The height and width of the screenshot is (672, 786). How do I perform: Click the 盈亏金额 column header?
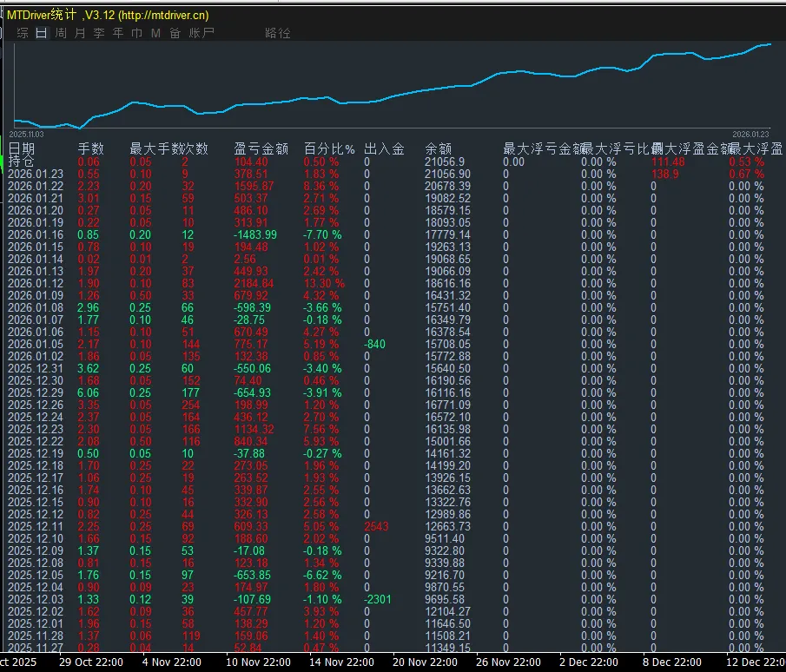click(x=261, y=148)
